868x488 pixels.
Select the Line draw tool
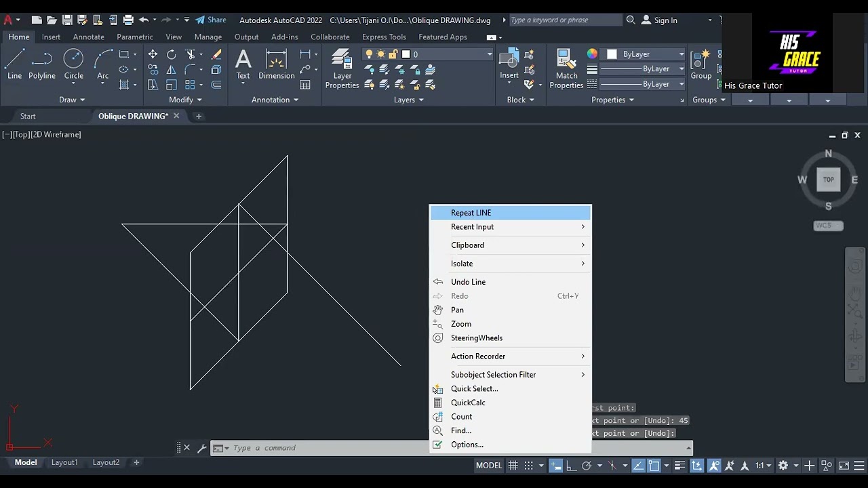pos(14,65)
